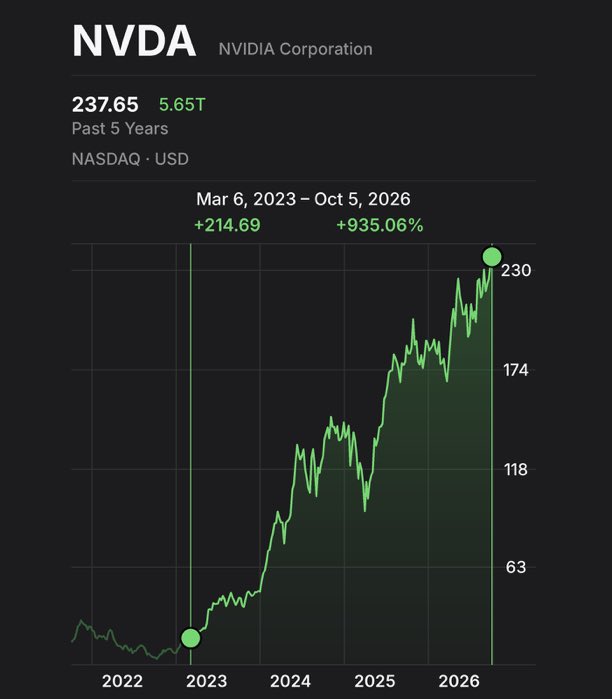Click the 2024 year label on axis
This screenshot has height=699, width=612.
[291, 681]
